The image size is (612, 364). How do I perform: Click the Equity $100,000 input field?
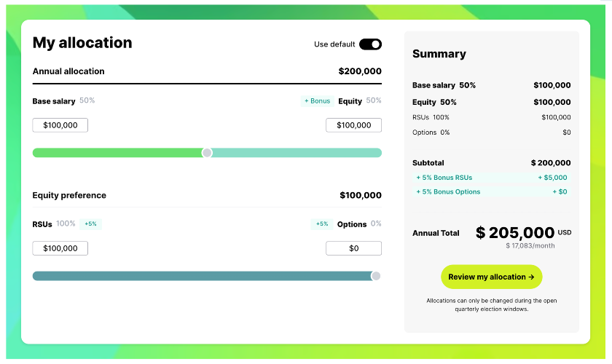click(x=353, y=125)
